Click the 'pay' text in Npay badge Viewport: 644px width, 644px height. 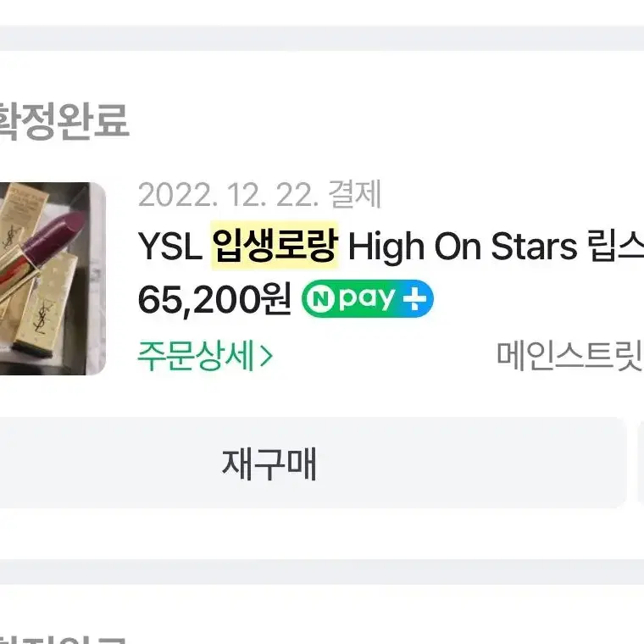coord(367,299)
